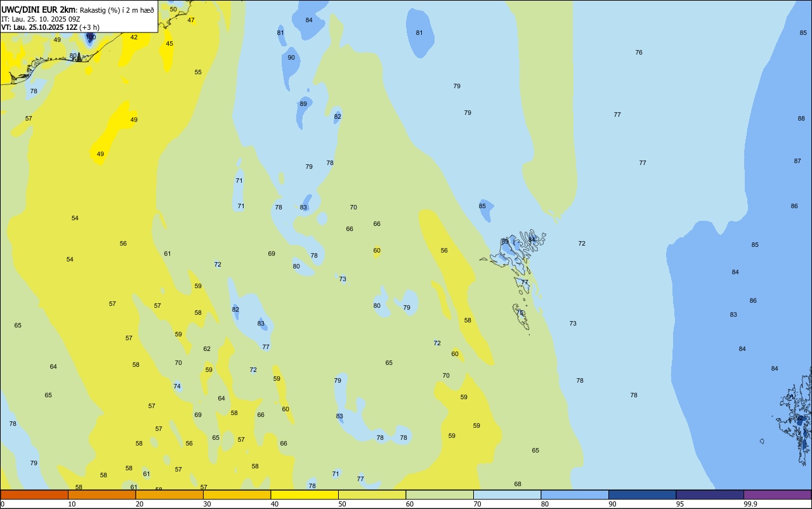The image size is (812, 509).
Task: Click the 70–80 light blue legend swatch
Action: pos(507,494)
